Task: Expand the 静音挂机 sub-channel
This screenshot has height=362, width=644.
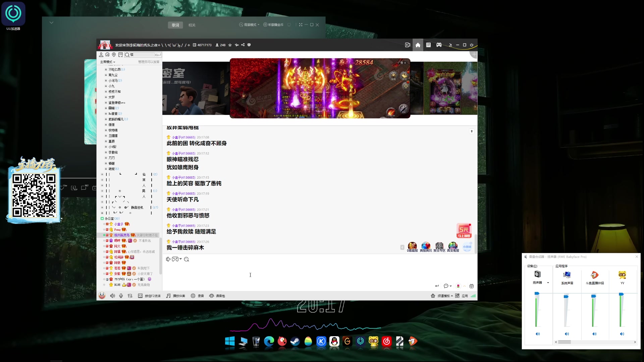Action: [x=102, y=207]
